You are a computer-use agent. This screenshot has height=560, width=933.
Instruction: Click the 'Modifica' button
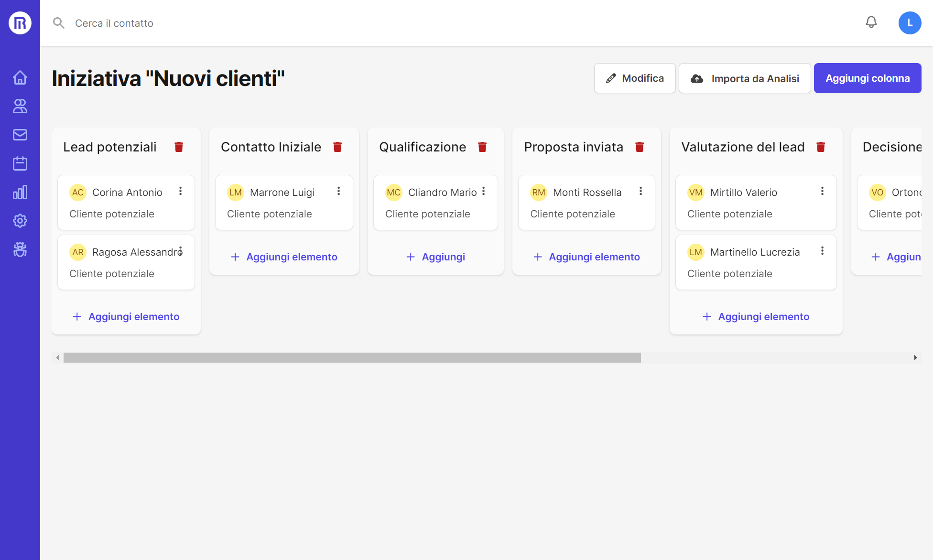[x=635, y=78]
